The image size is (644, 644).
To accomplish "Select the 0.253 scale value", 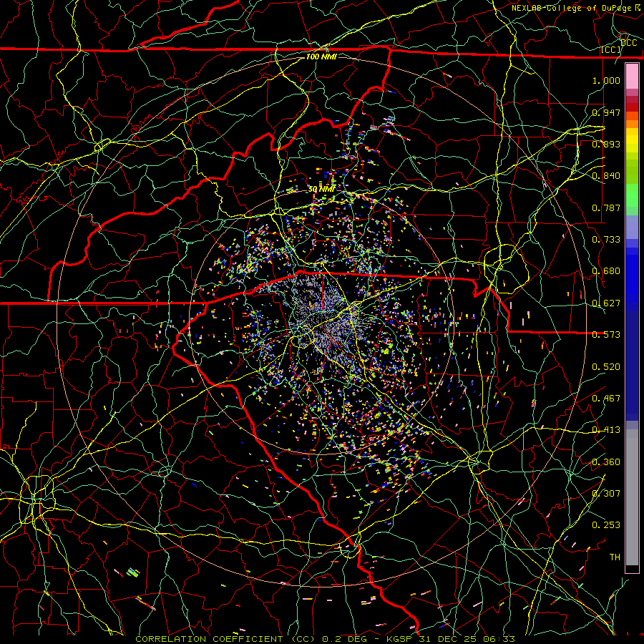I will tap(606, 525).
